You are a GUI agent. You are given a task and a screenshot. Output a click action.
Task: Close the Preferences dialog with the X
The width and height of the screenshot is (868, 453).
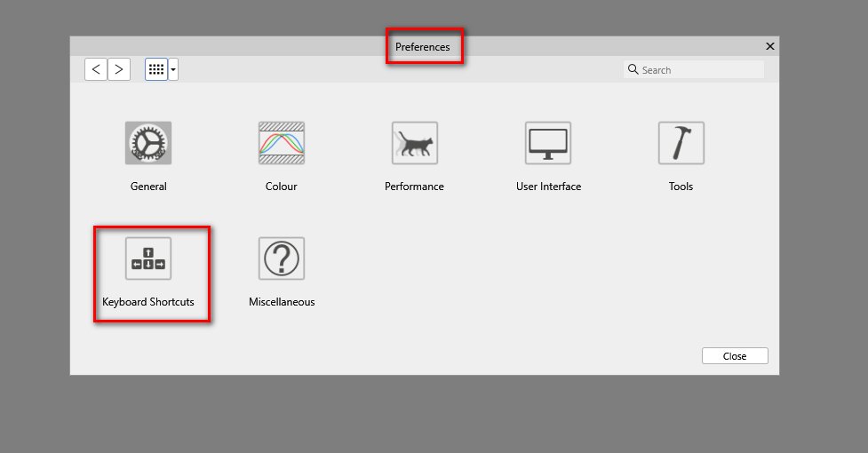[x=769, y=46]
